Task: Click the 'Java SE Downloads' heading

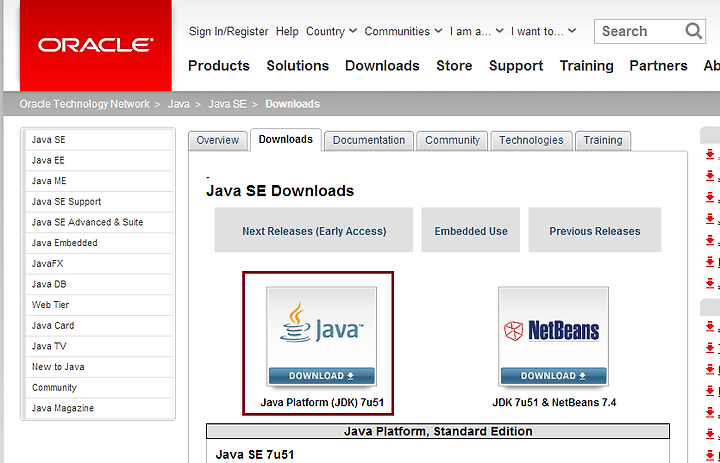Action: point(280,191)
